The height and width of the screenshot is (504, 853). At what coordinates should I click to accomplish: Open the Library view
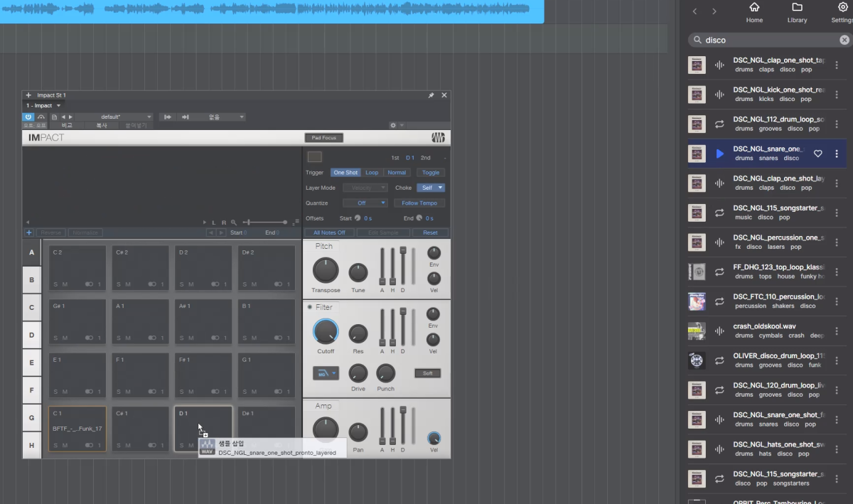(797, 12)
